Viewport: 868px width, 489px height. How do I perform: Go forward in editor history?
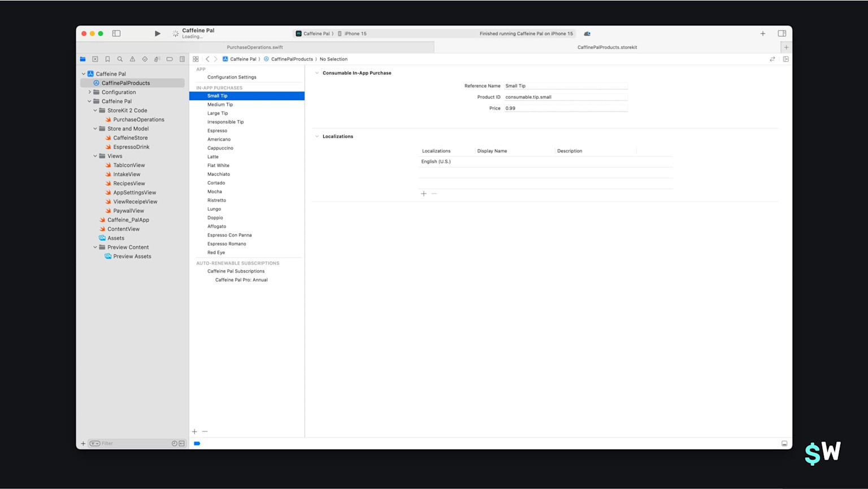point(215,59)
